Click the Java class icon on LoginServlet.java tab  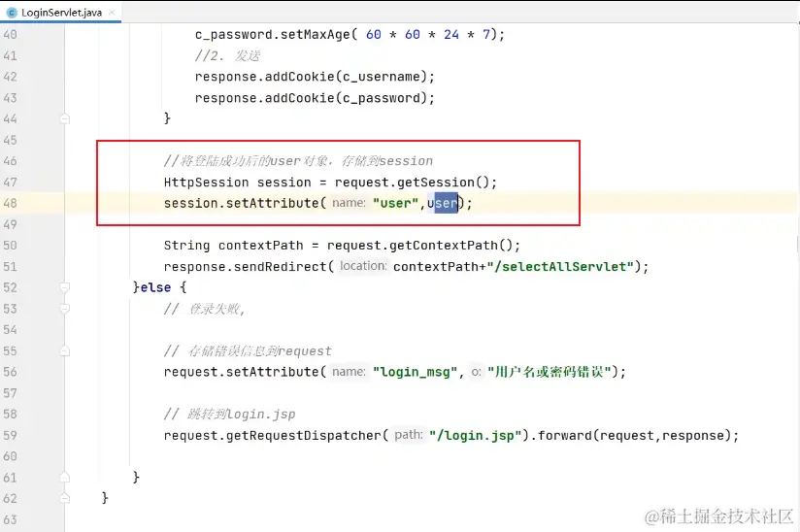pyautogui.click(x=12, y=13)
